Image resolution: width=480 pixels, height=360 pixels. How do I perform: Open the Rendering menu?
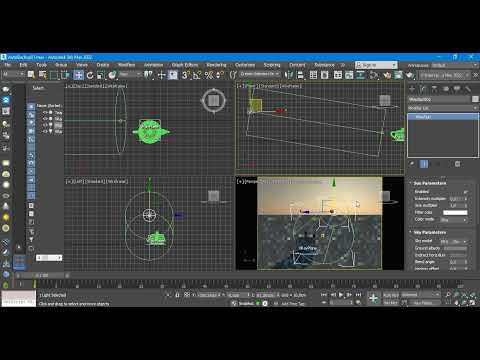(x=216, y=65)
